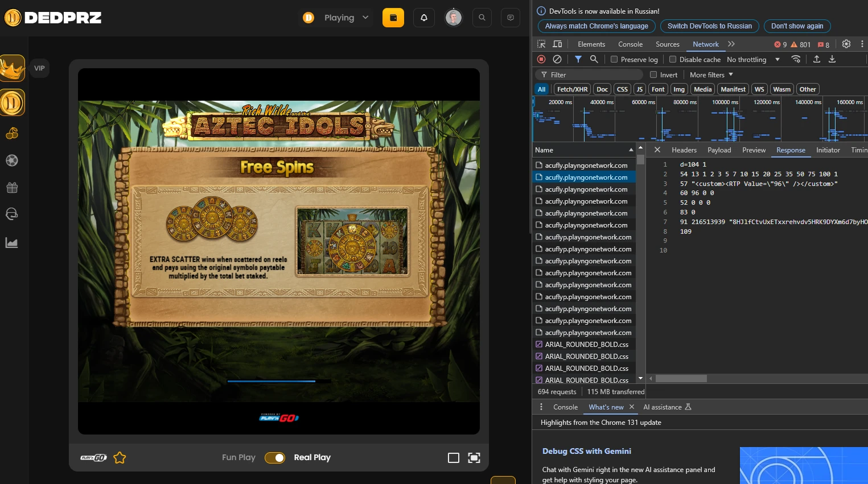This screenshot has height=484, width=868.
Task: Open the chat icon in site header
Action: (x=511, y=18)
